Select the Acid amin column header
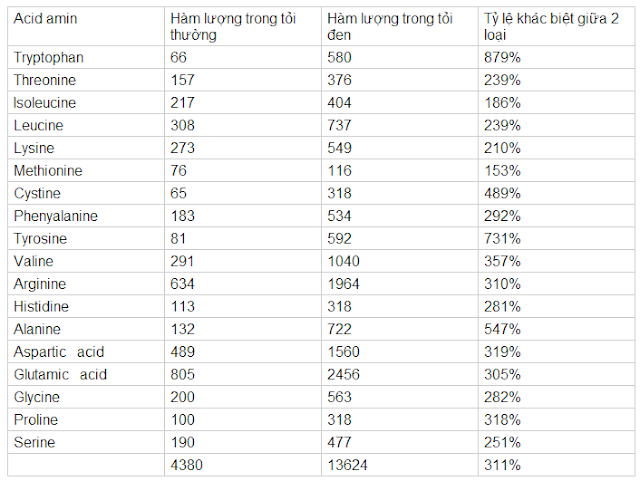Screen dimensions: 640x481 (45, 19)
